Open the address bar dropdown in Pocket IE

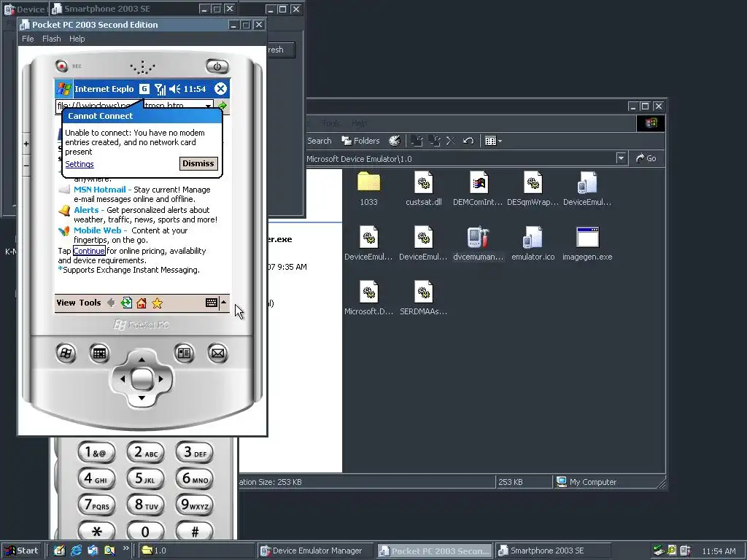[x=208, y=105]
